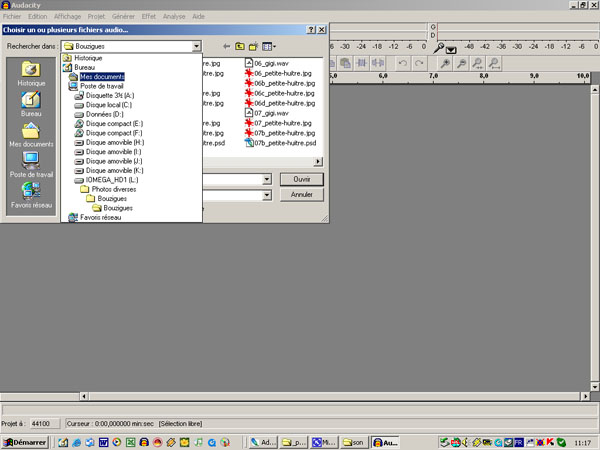This screenshot has height=450, width=600.
Task: Click the 8,0 mark on the timeline ruler
Action: tap(484, 76)
